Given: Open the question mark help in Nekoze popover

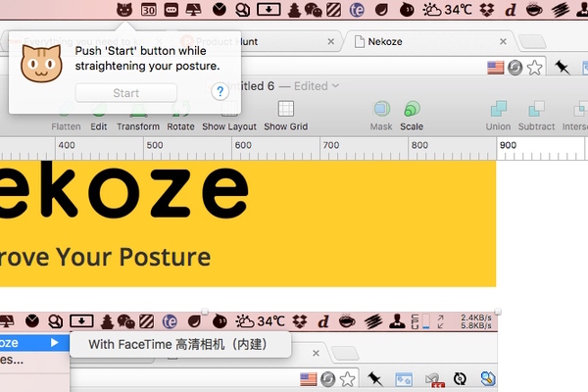Looking at the screenshot, I should [220, 91].
